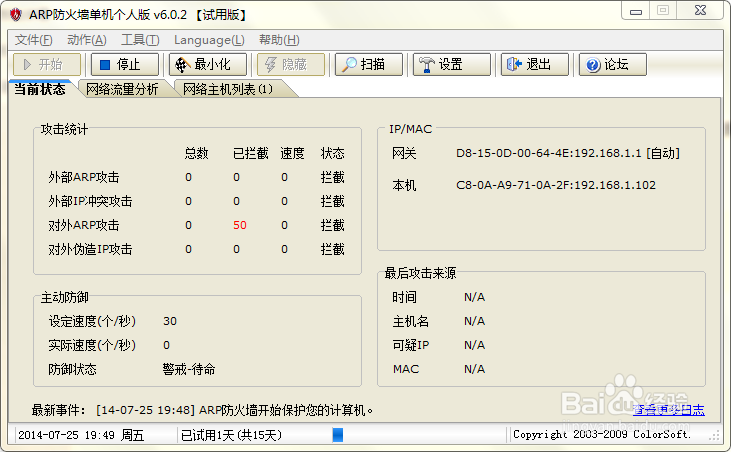Click the 警戒-待命 defense status

click(189, 370)
